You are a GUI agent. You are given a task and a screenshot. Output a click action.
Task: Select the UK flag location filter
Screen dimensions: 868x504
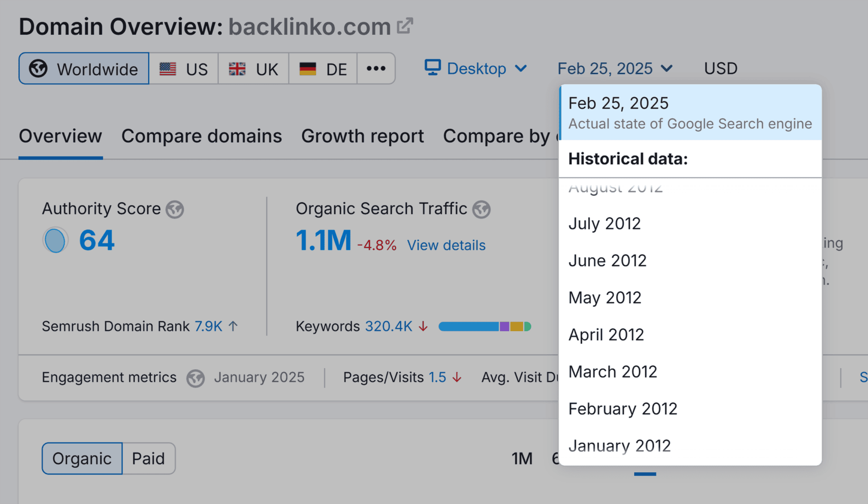pos(254,68)
